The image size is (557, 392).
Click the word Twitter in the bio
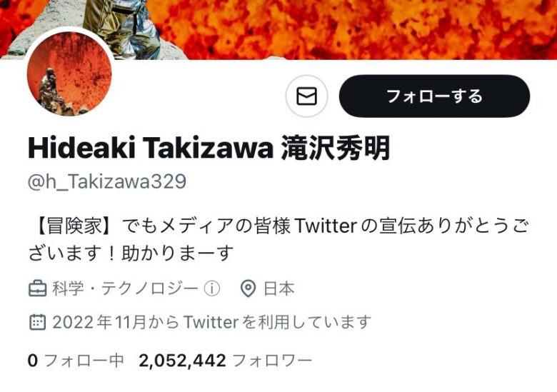click(326, 226)
